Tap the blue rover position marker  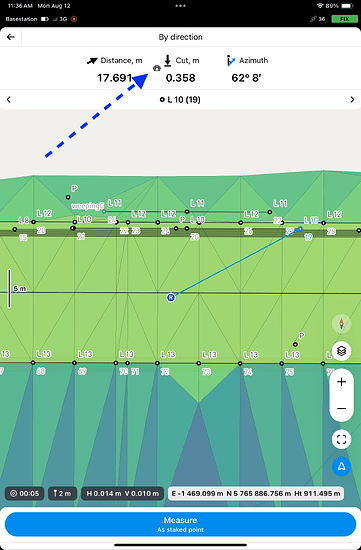(x=171, y=297)
